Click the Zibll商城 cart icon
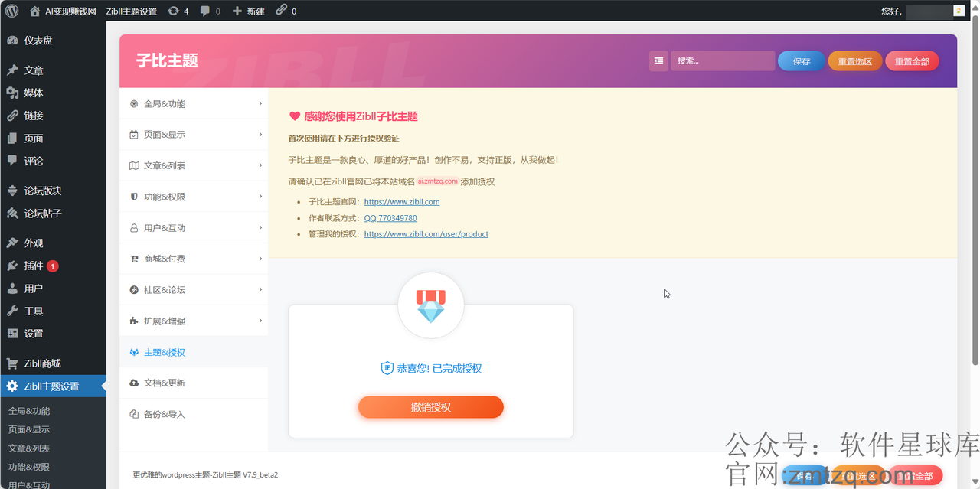The height and width of the screenshot is (489, 980). pyautogui.click(x=12, y=363)
